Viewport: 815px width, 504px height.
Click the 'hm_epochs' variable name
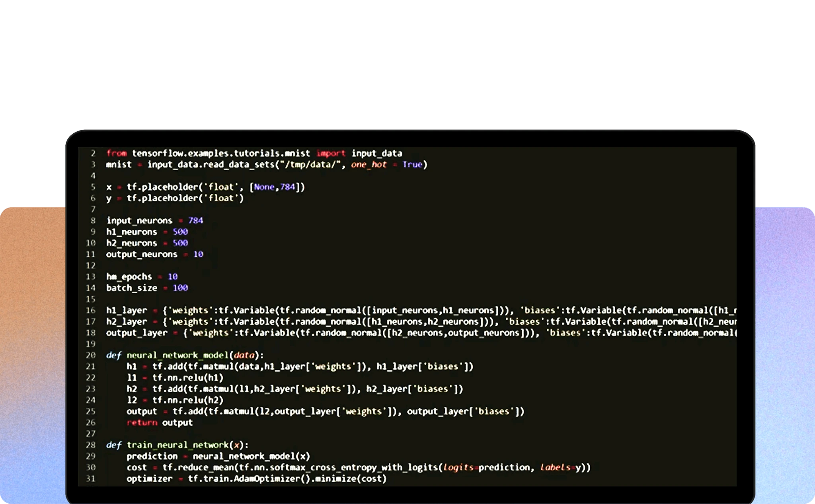point(129,277)
